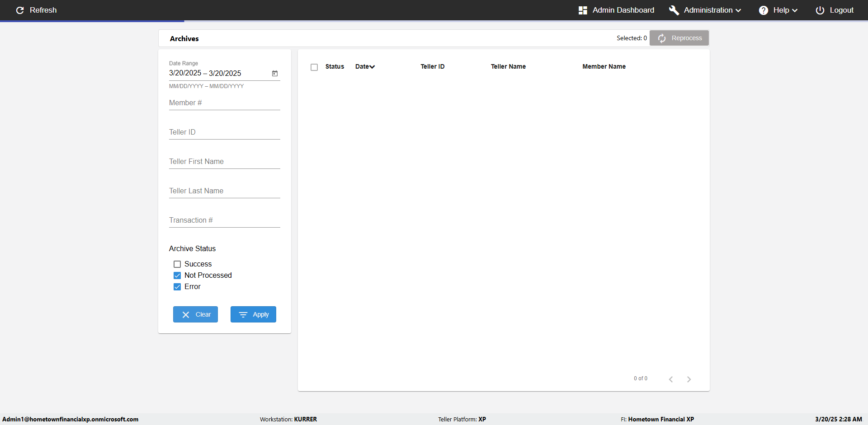Sort by the Teller ID column header
This screenshot has width=868, height=425.
pyautogui.click(x=433, y=66)
